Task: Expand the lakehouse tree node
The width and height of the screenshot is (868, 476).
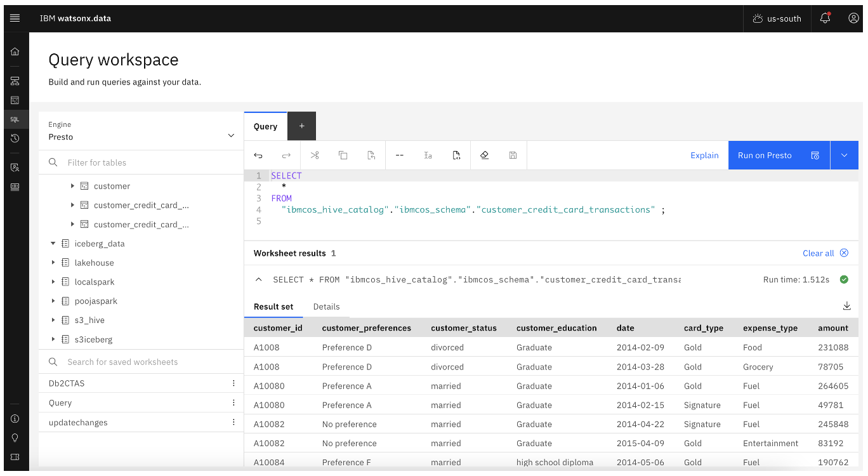Action: tap(53, 262)
